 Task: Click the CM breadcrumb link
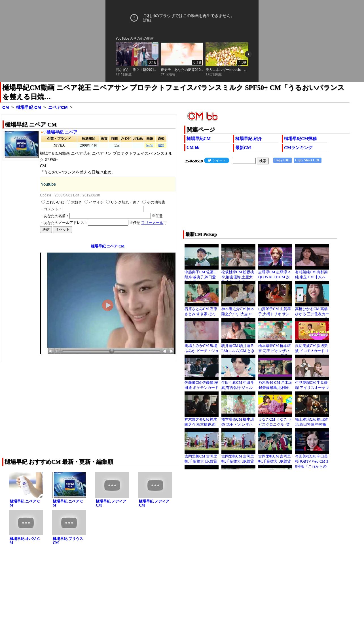click(6, 107)
